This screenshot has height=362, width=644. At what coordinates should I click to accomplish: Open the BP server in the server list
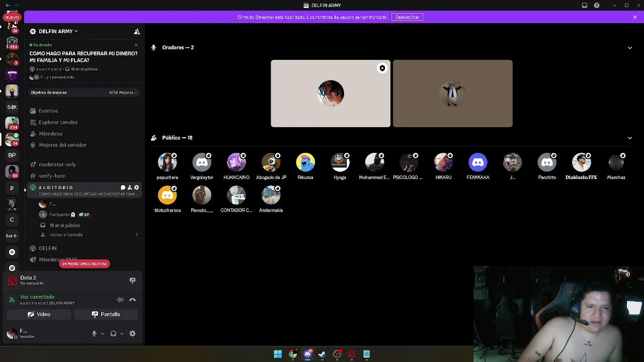[x=12, y=155]
